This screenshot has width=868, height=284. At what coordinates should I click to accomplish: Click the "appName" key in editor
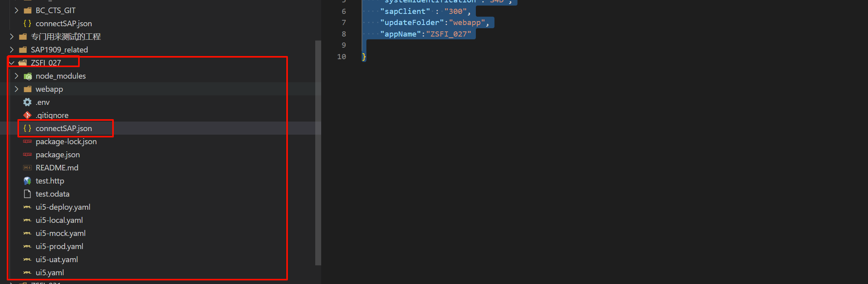pyautogui.click(x=400, y=34)
